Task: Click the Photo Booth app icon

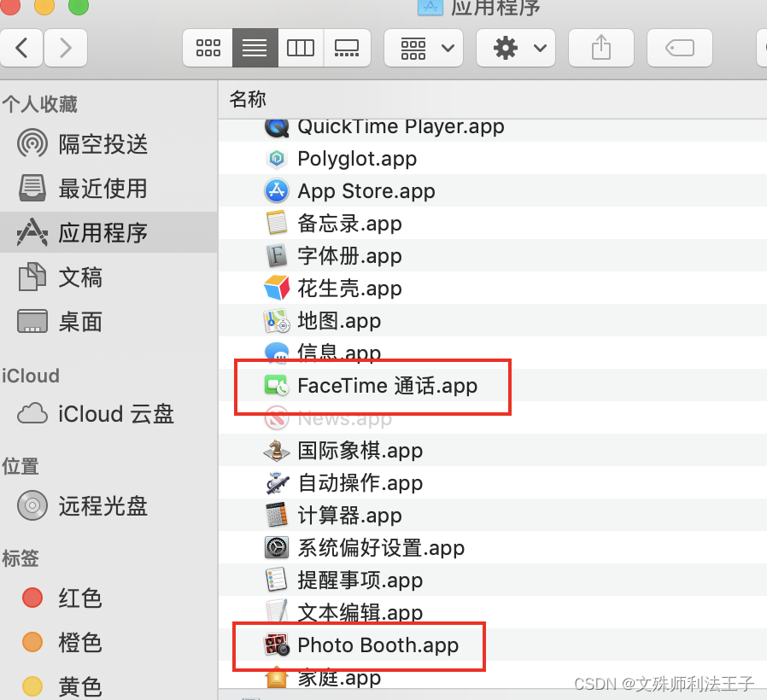Action: (x=277, y=645)
